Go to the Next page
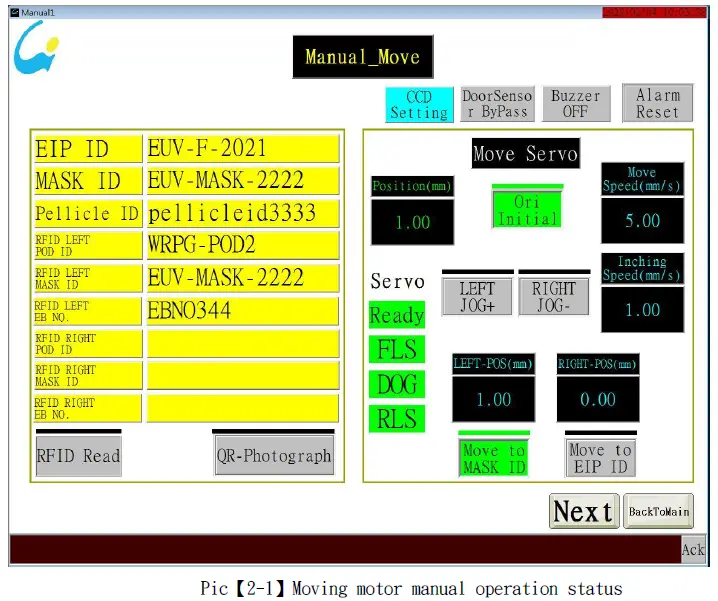The image size is (718, 601). click(584, 511)
